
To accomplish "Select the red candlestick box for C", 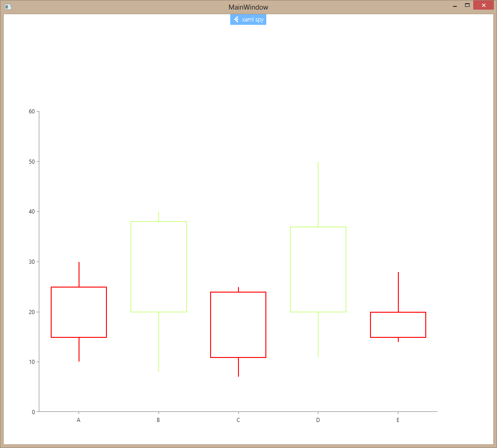I will (x=238, y=325).
